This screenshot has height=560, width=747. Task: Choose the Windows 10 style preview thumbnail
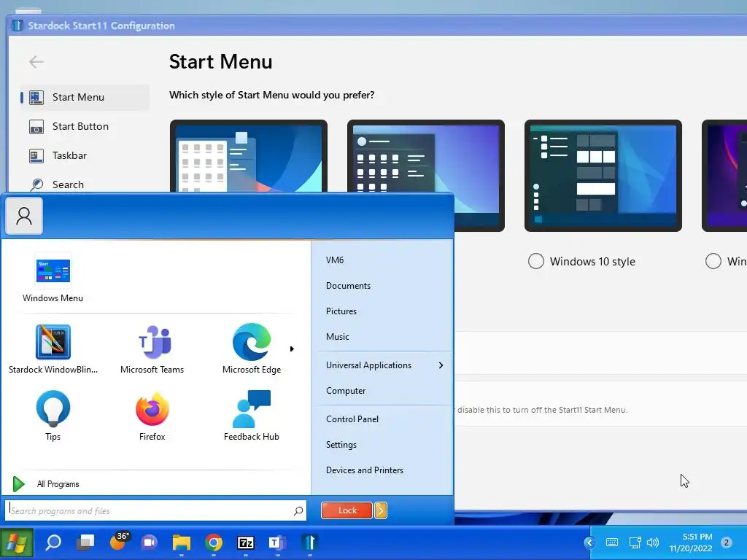[x=603, y=176]
